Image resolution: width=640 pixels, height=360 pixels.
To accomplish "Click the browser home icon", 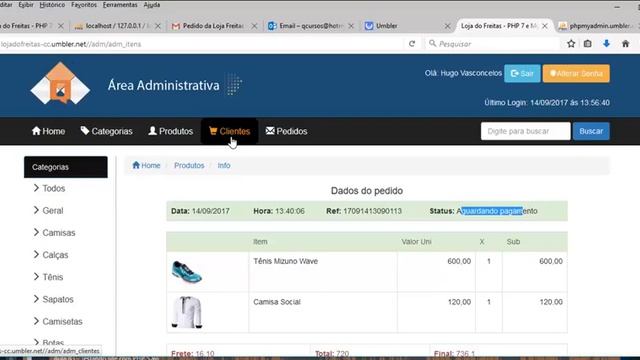I will [625, 44].
